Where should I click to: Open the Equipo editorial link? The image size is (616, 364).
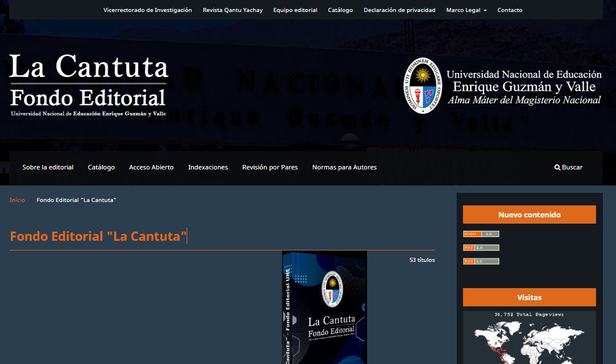(x=295, y=10)
